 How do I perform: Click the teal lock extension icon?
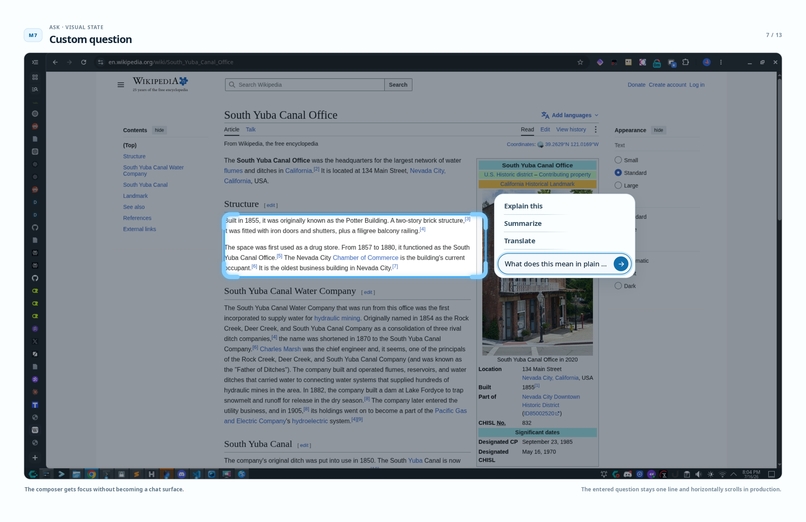pos(657,63)
